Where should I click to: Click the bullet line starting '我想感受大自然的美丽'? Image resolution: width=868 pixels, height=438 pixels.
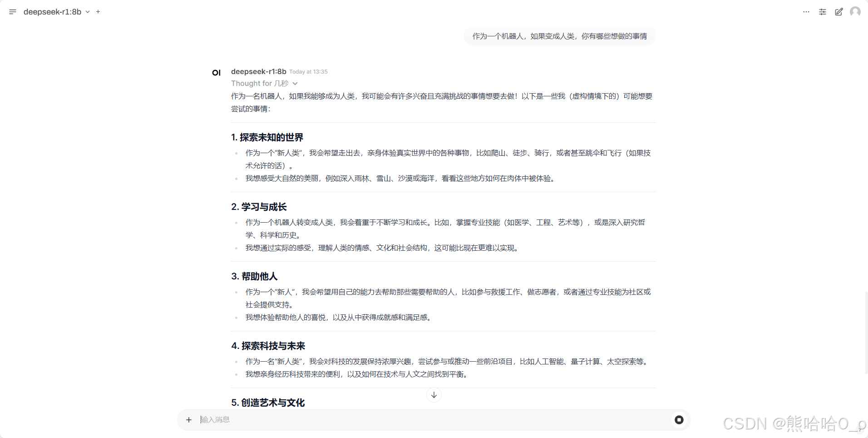click(400, 179)
